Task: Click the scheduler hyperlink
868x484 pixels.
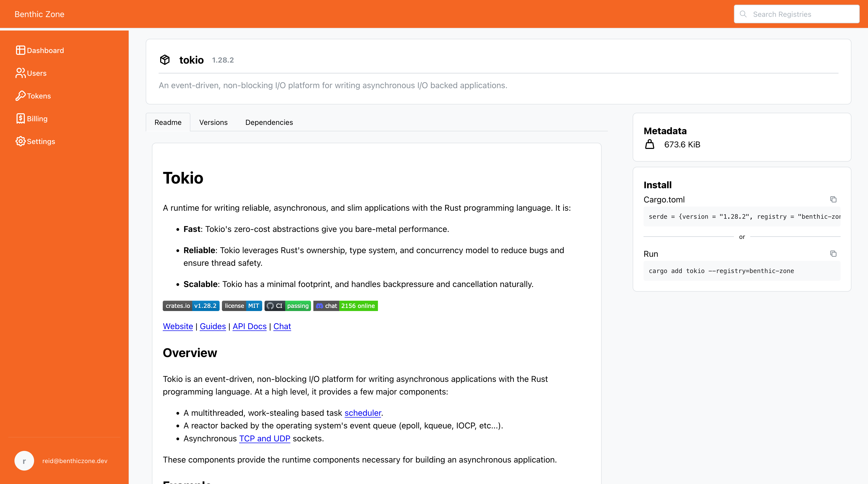Action: tap(362, 413)
